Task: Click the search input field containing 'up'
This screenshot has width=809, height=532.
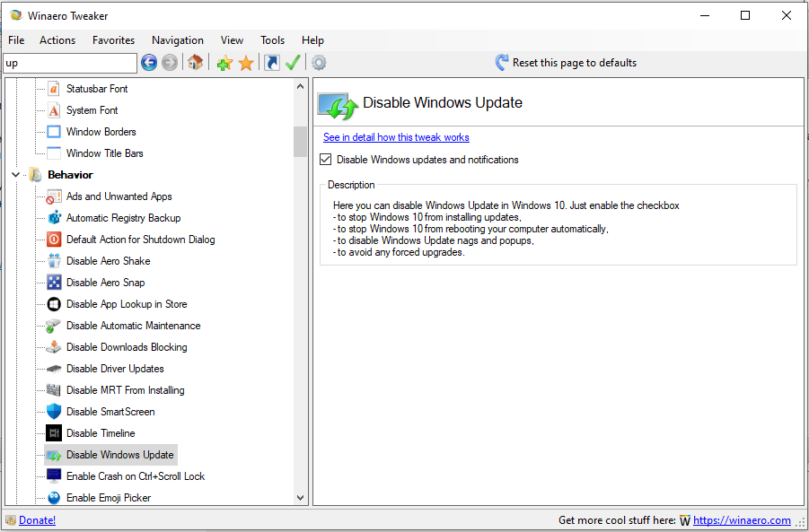Action: pyautogui.click(x=70, y=63)
